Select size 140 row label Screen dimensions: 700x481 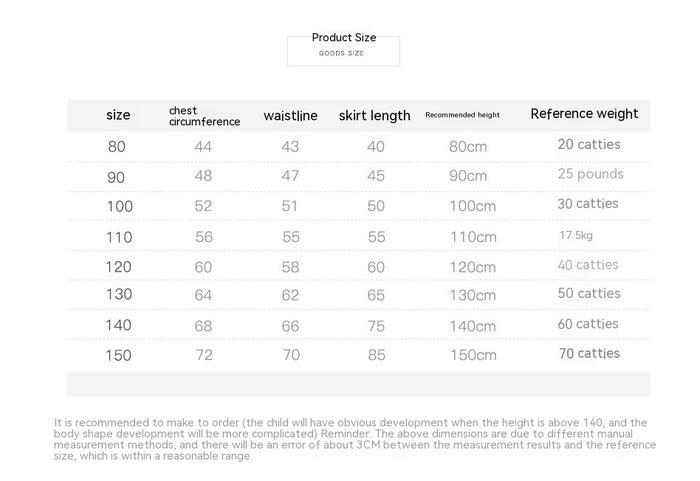tap(118, 325)
